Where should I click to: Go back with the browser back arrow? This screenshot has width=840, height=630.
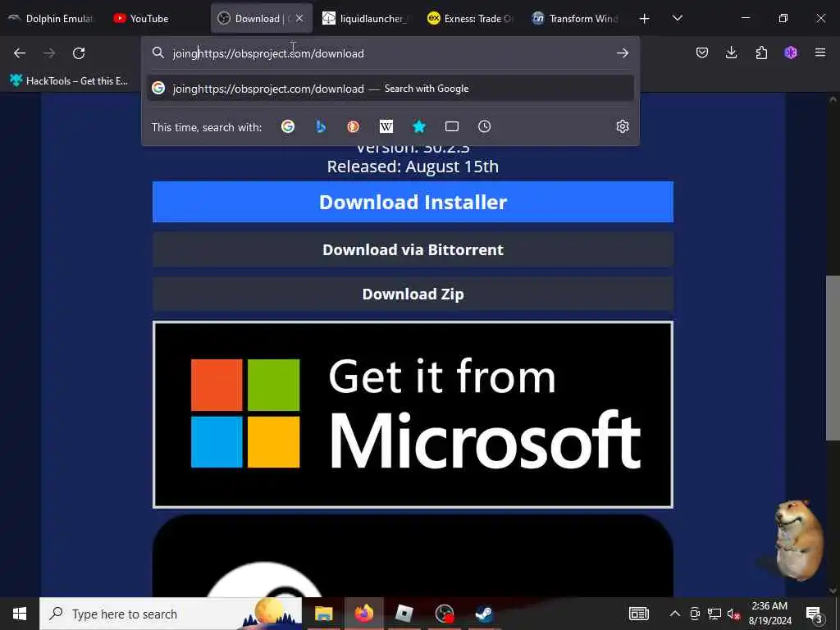(x=20, y=53)
